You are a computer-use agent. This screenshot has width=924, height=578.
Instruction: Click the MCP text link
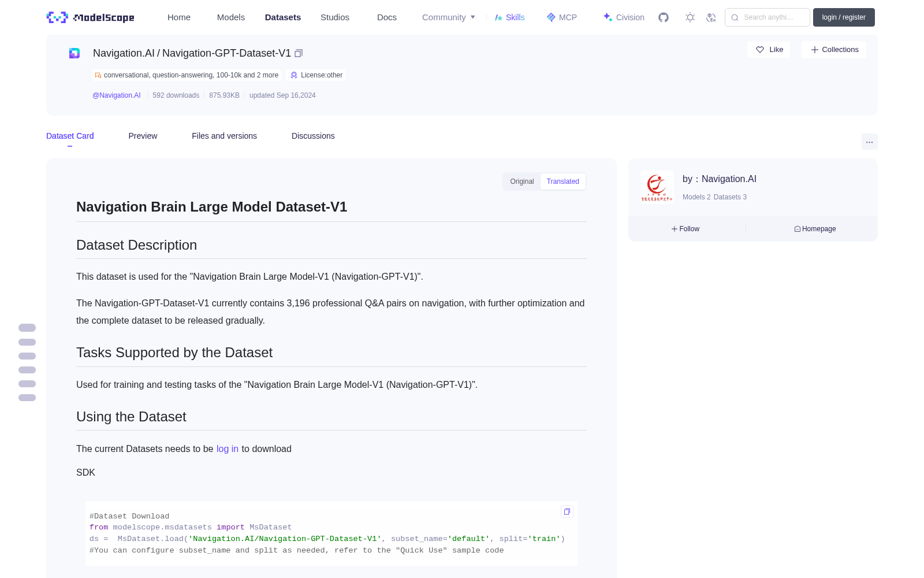[568, 17]
